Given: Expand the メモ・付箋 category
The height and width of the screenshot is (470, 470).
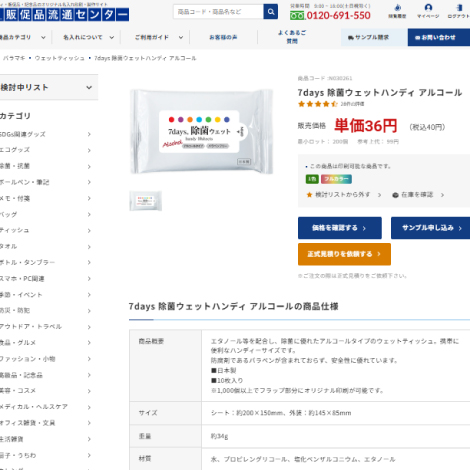Looking at the screenshot, I should coord(46,198).
